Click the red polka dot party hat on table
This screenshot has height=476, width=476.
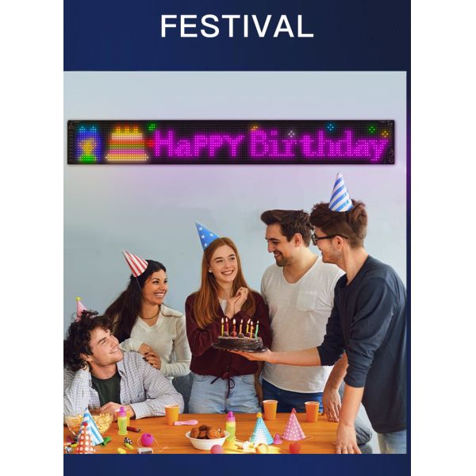tap(85, 437)
